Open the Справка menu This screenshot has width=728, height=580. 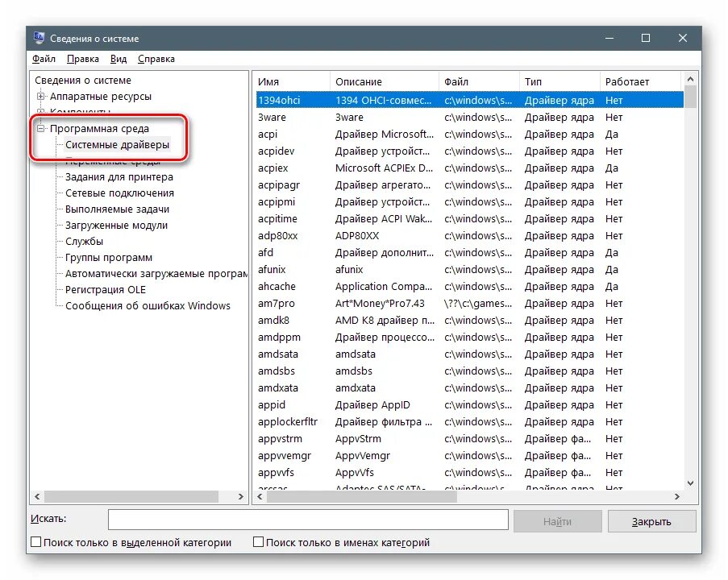point(156,59)
